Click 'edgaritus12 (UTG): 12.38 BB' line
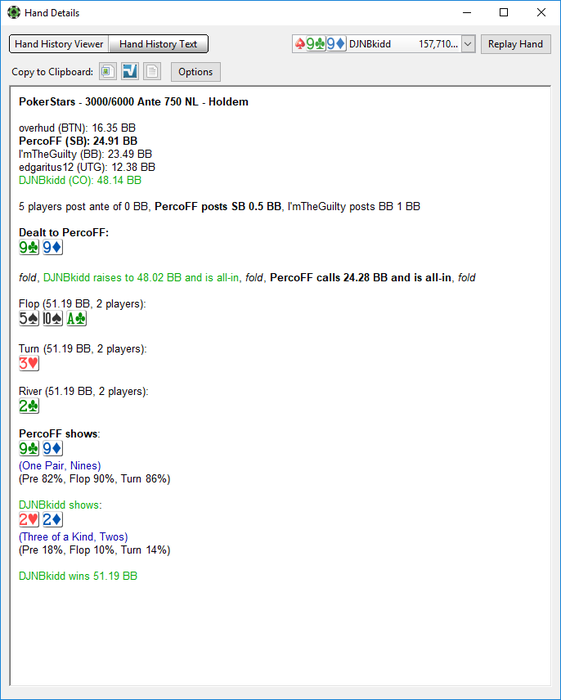 pos(87,167)
